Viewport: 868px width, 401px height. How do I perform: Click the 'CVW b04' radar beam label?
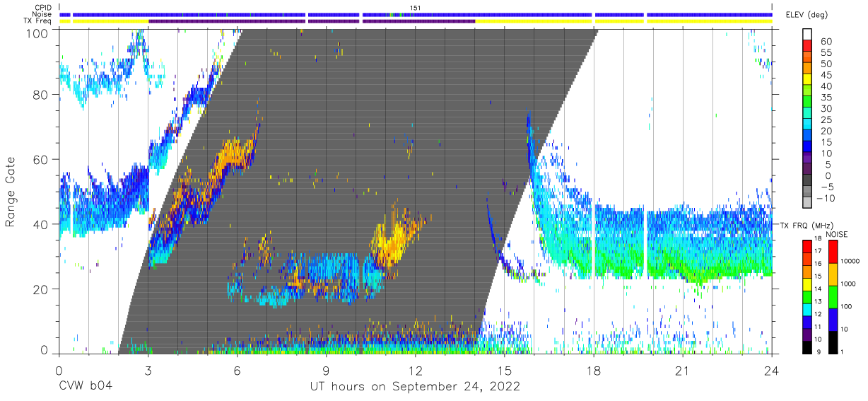86,387
